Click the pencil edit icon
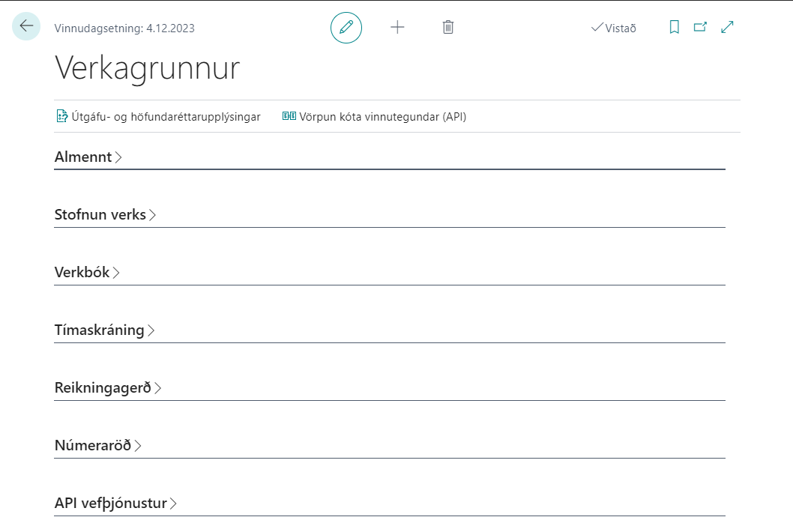 [x=346, y=28]
